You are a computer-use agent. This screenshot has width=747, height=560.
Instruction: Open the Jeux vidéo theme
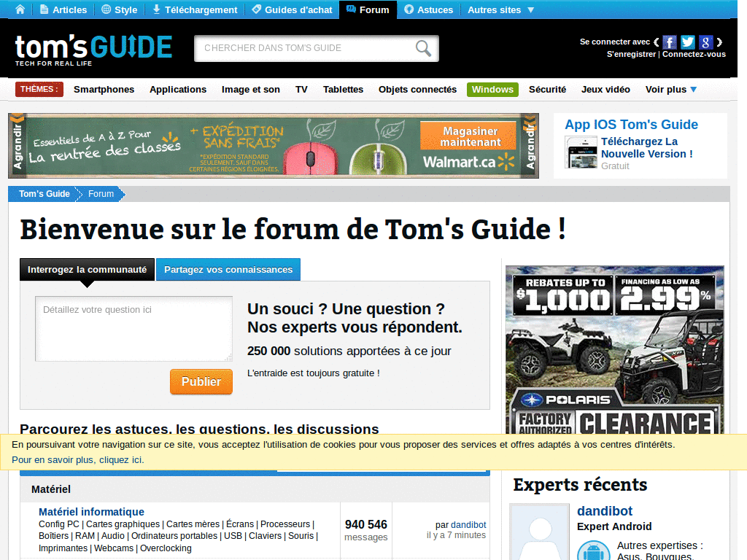[605, 90]
